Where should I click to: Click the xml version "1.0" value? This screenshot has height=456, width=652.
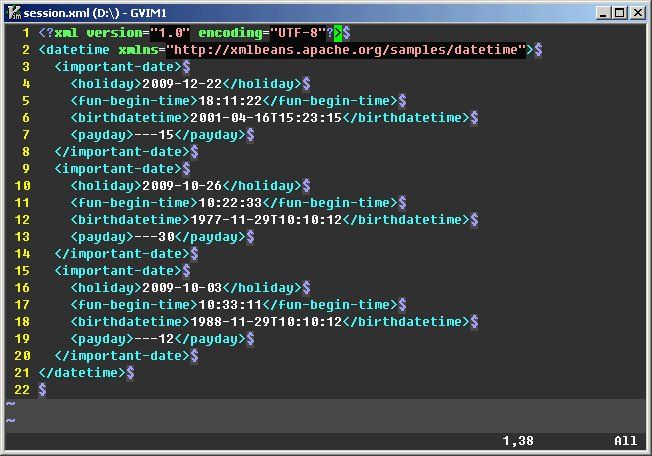(170, 33)
